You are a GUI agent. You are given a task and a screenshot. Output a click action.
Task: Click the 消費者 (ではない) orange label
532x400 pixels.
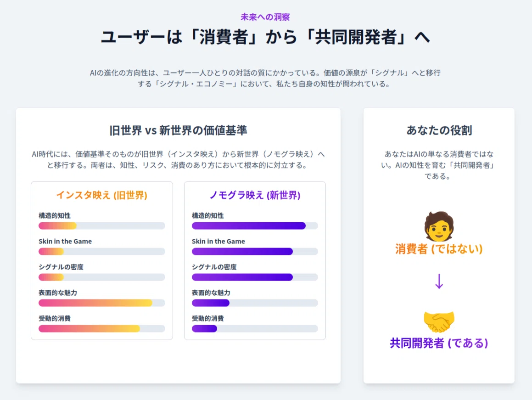439,249
